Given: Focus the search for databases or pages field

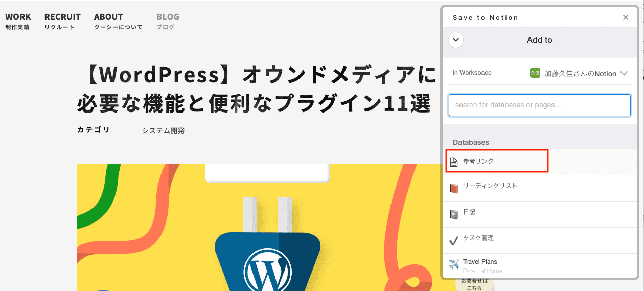Looking at the screenshot, I should click(x=540, y=105).
